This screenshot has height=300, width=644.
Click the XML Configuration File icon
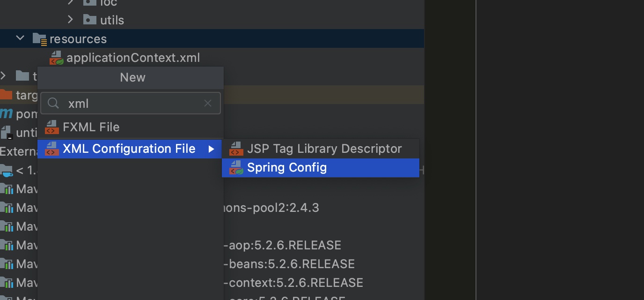point(51,149)
